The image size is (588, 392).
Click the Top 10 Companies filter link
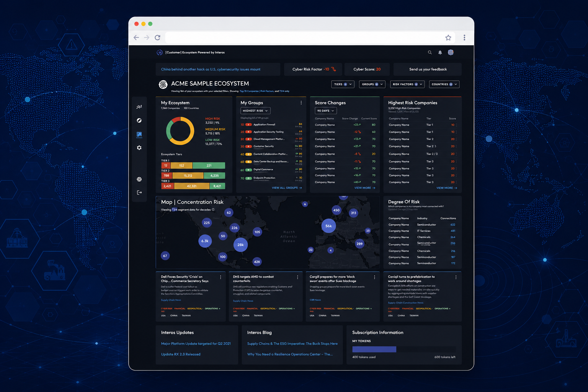pos(249,91)
